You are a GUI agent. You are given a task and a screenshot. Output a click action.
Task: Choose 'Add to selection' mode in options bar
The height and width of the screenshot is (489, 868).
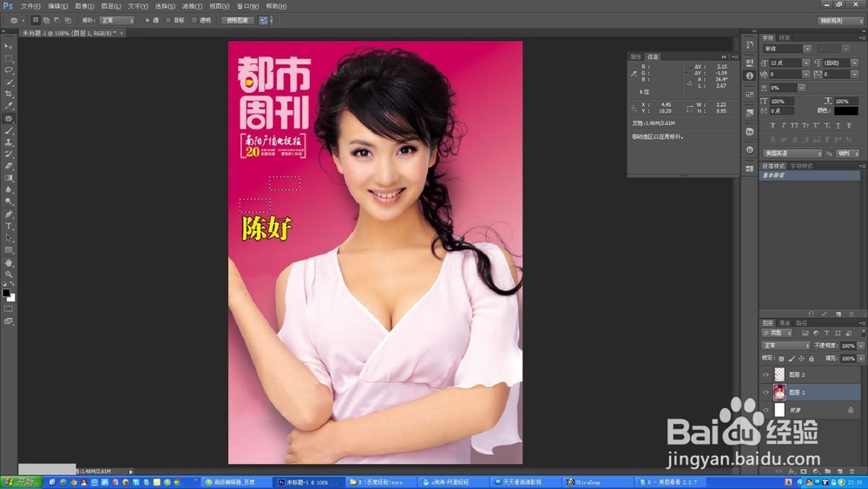[47, 21]
